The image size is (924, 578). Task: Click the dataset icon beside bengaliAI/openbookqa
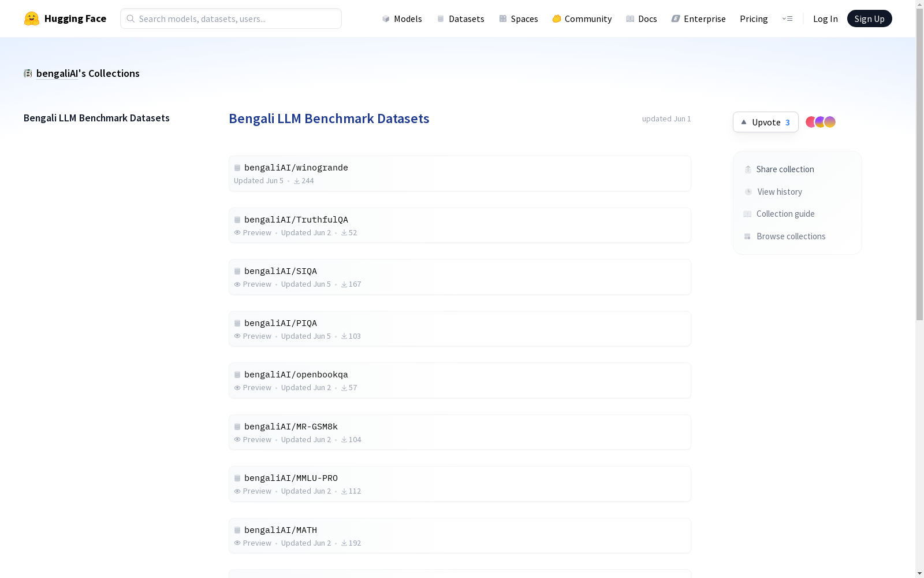click(237, 375)
